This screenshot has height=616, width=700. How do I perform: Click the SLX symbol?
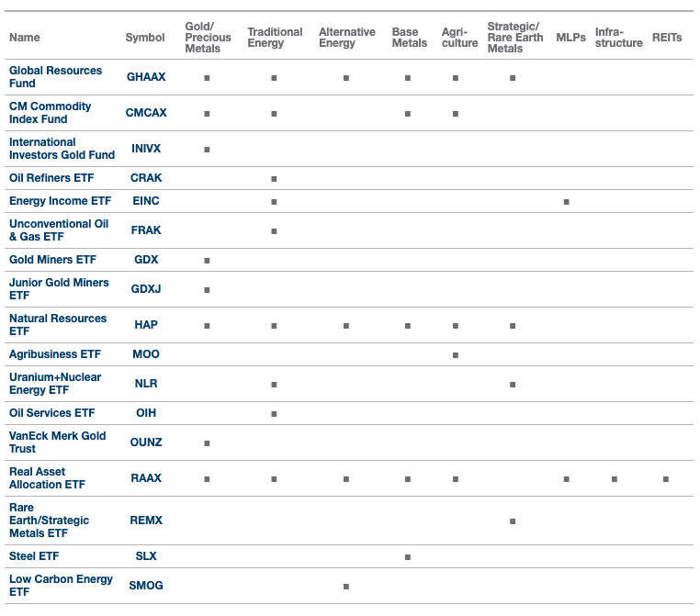click(146, 556)
